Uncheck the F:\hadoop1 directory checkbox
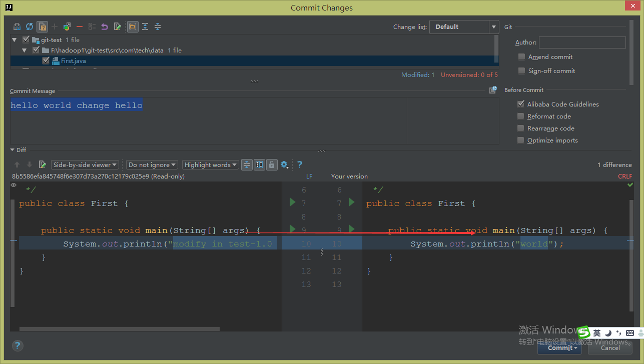 click(36, 50)
